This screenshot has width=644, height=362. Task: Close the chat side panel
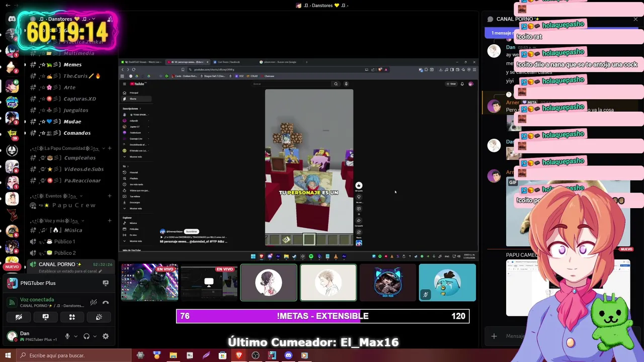coord(635,19)
